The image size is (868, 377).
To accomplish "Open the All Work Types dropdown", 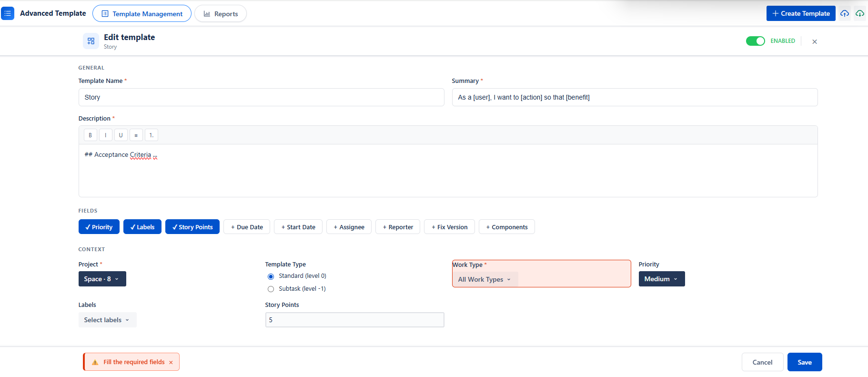I will pos(485,279).
